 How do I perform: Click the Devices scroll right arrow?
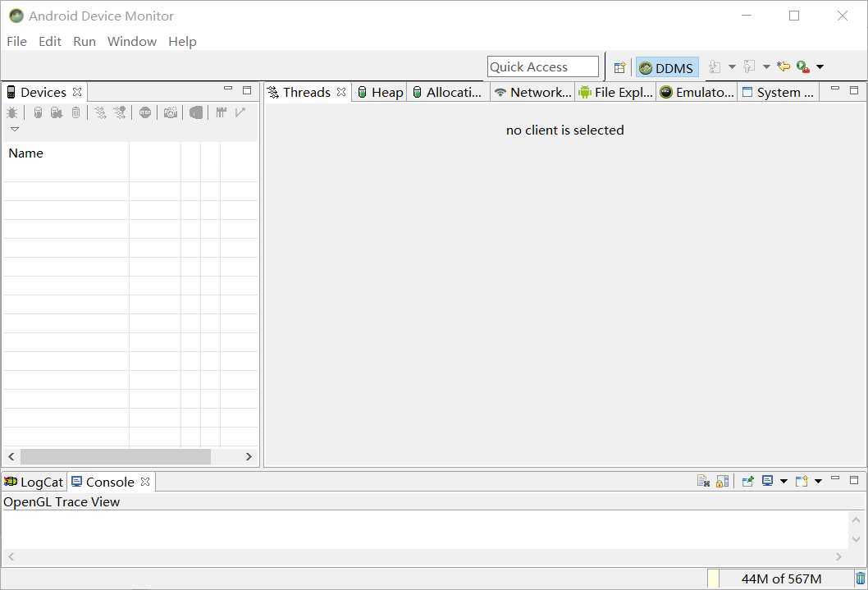pos(249,456)
